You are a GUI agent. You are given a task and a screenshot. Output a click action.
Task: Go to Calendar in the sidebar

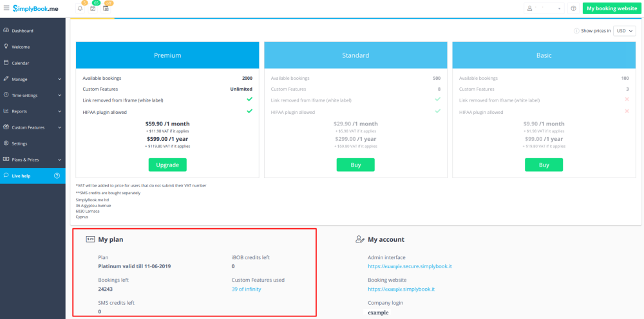(21, 63)
